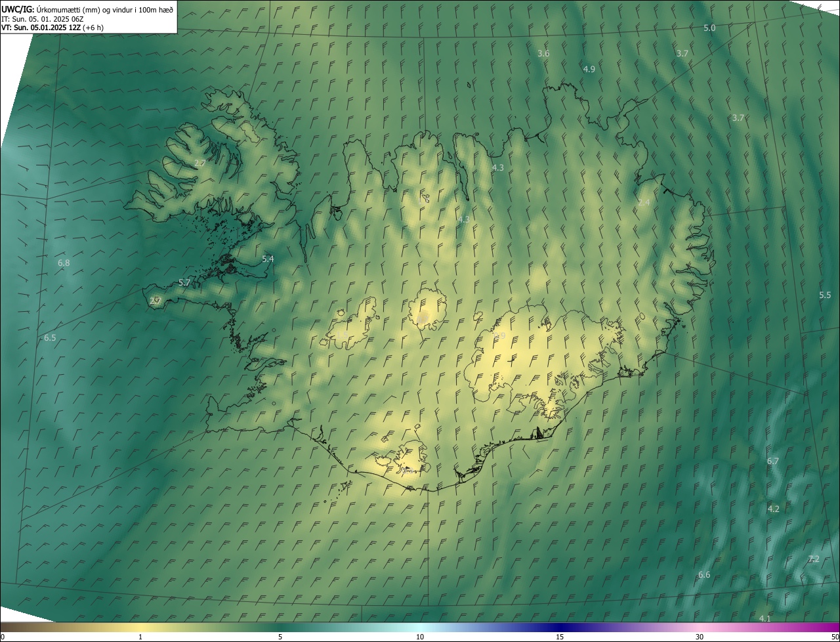Screen dimensions: 840x642
Task: Click the VT: Sun. 05.01.2025 12Z line
Action: pos(52,28)
